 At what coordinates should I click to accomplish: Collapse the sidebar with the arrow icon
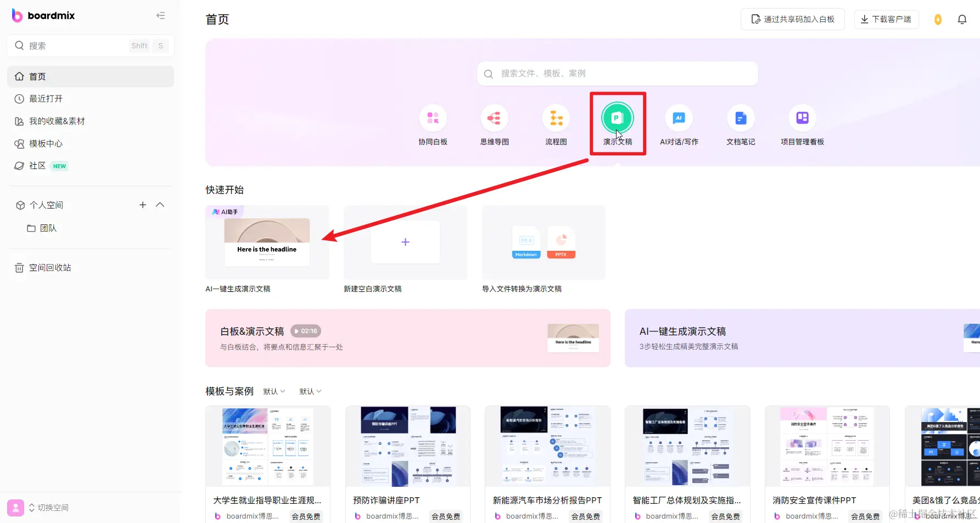coord(160,15)
